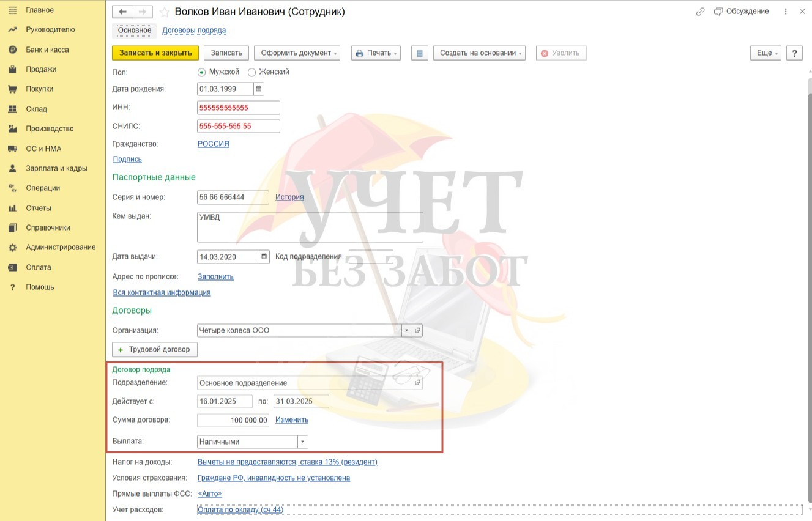Open calendar picker for Дата выдачи
This screenshot has height=521, width=812.
[x=264, y=257]
